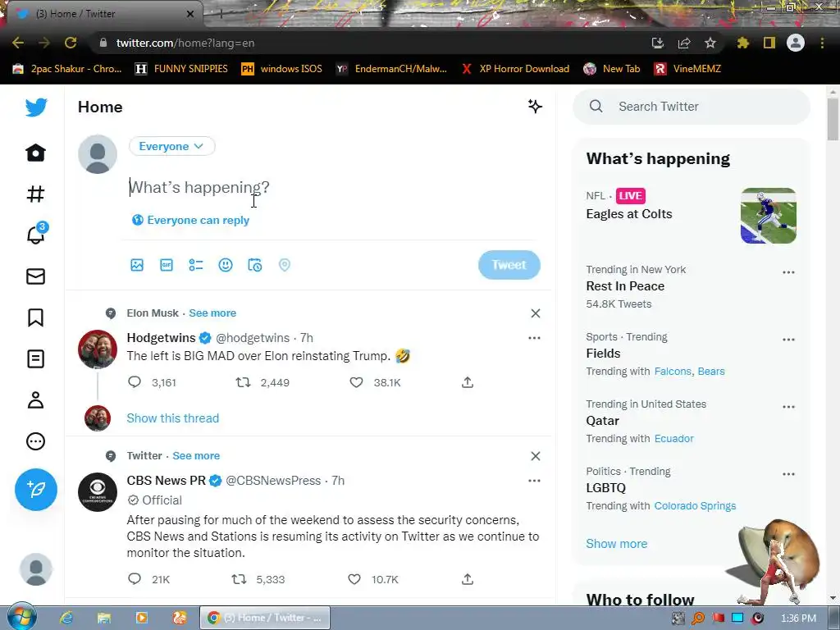This screenshot has height=630, width=840.
Task: Open Notifications bell with 3 badge
Action: pyautogui.click(x=36, y=234)
